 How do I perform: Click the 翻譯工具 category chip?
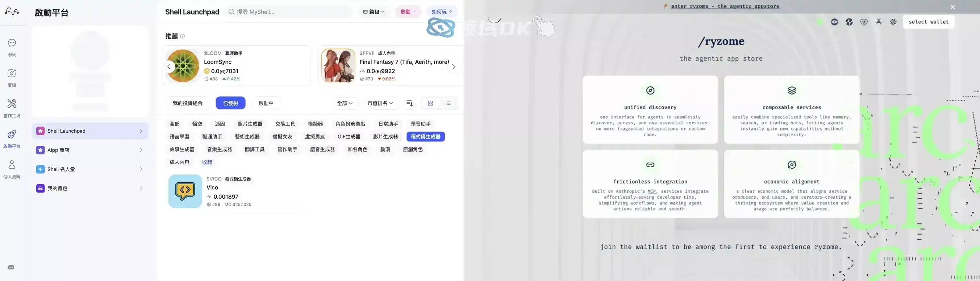[x=255, y=150]
